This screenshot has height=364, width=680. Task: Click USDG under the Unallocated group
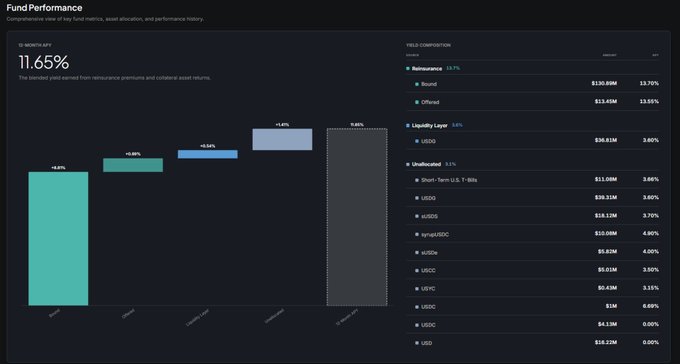tap(428, 198)
